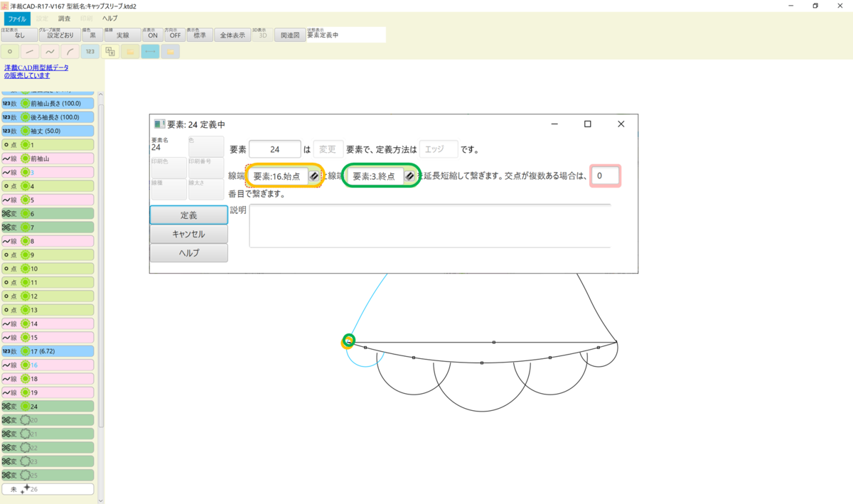This screenshot has width=853, height=504.
Task: Select the straight line tool
Action: (29, 51)
